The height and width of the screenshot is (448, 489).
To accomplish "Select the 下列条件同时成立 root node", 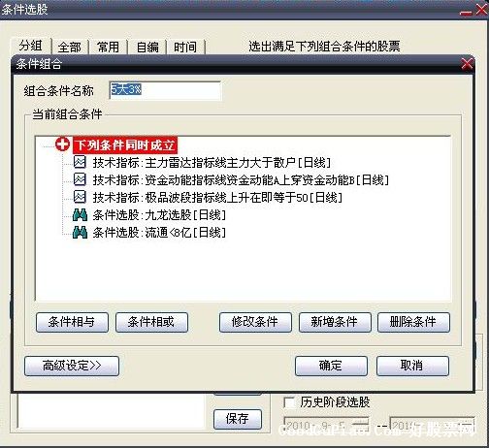I will 125,145.
